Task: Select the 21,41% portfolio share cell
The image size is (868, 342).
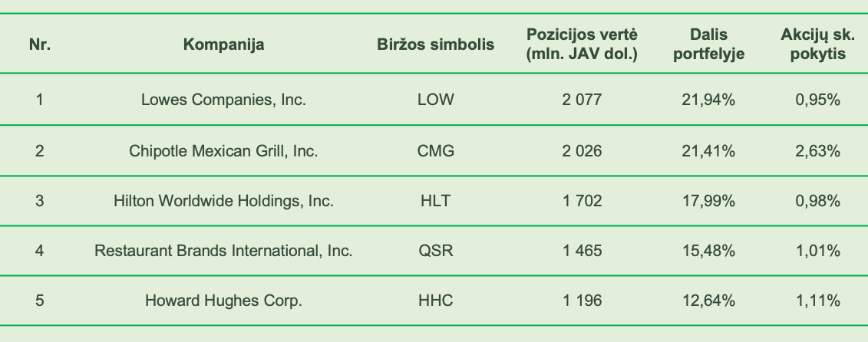Action: point(708,150)
